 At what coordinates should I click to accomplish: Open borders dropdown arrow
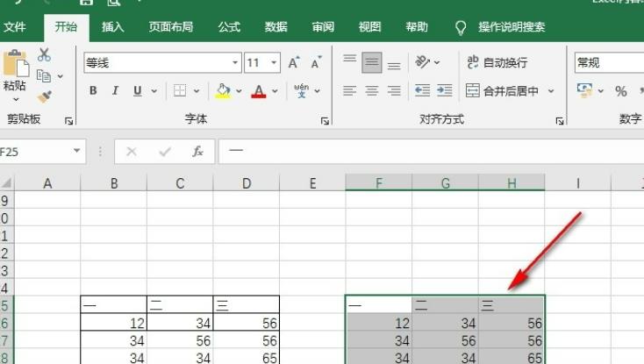coord(197,90)
